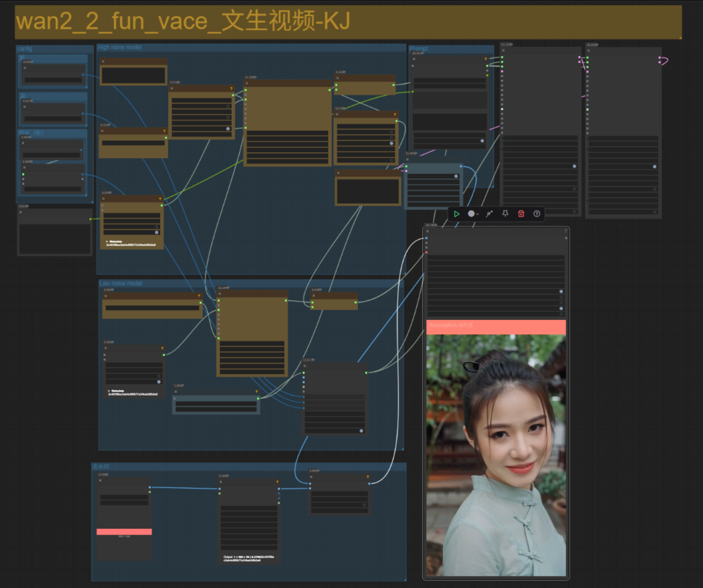Bypass the selected node using the slash icon
The image size is (703, 588).
pos(489,213)
